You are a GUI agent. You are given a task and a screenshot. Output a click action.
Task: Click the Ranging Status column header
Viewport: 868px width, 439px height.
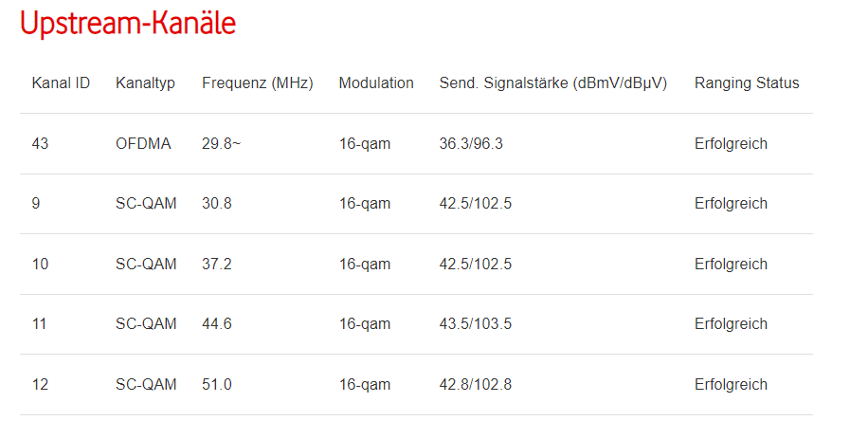pos(747,83)
